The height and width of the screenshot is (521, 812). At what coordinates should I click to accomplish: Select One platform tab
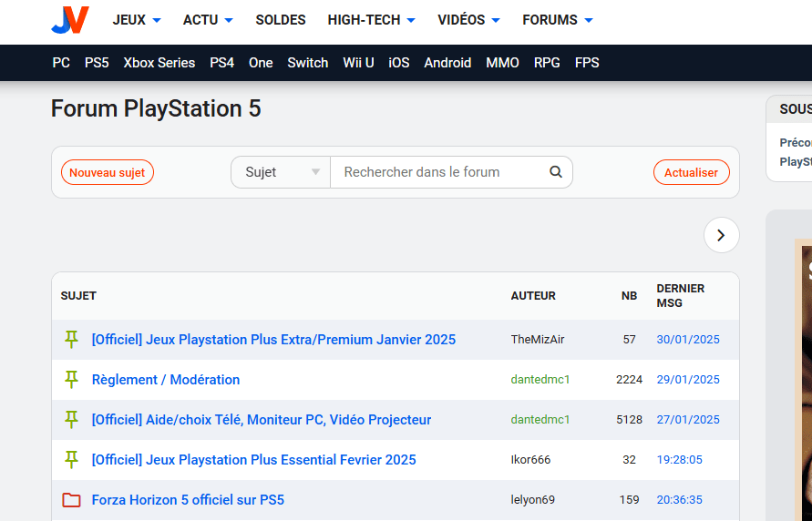(261, 63)
